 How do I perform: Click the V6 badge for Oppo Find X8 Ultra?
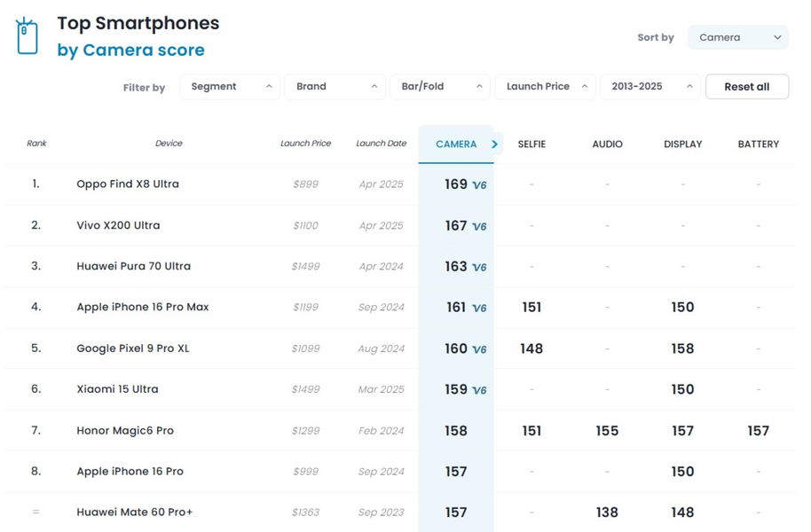coord(479,185)
